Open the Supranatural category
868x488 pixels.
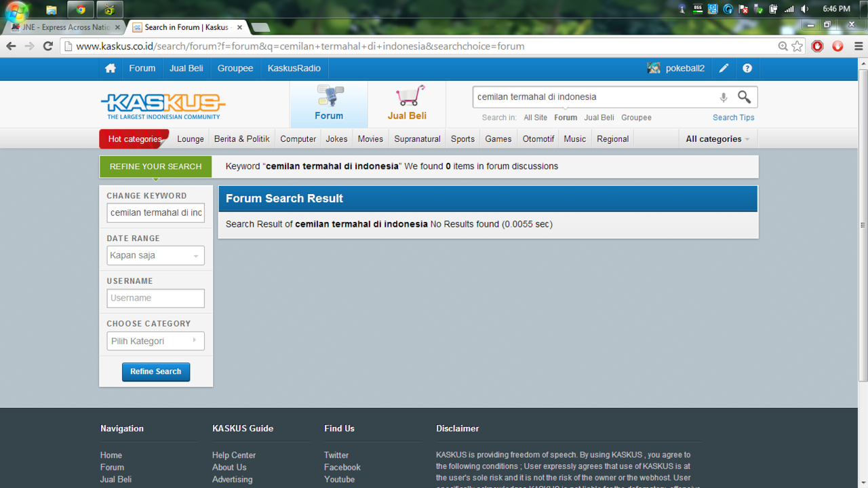pos(418,139)
